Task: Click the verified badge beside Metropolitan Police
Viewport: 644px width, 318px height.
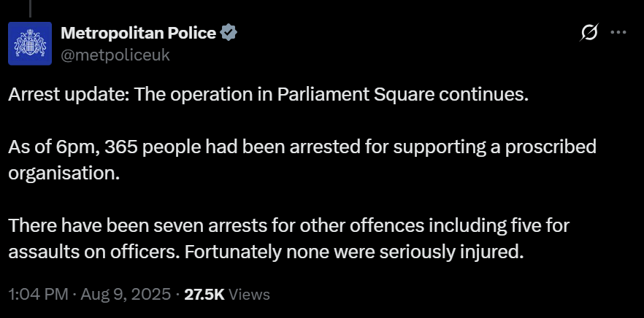Action: (x=229, y=32)
